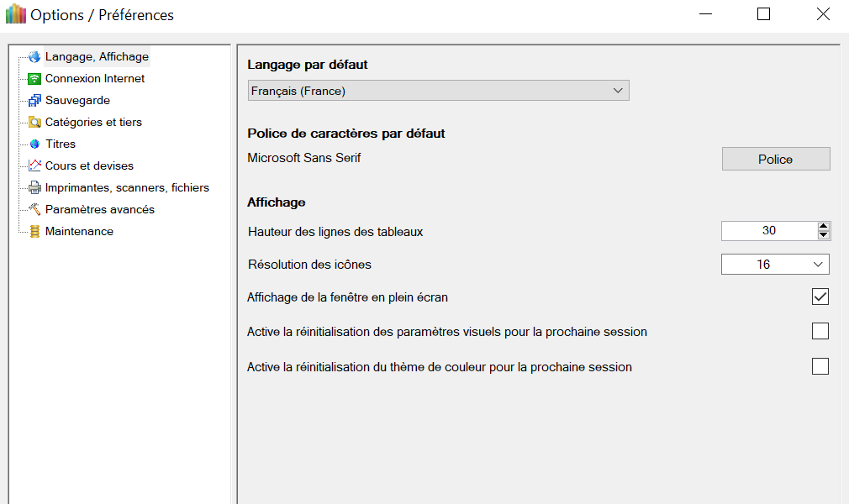Increase table row height with up arrow

[823, 226]
